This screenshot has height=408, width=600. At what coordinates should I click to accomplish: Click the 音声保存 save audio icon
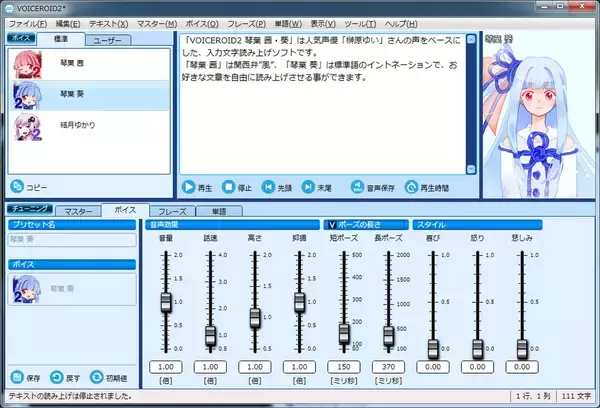click(357, 187)
